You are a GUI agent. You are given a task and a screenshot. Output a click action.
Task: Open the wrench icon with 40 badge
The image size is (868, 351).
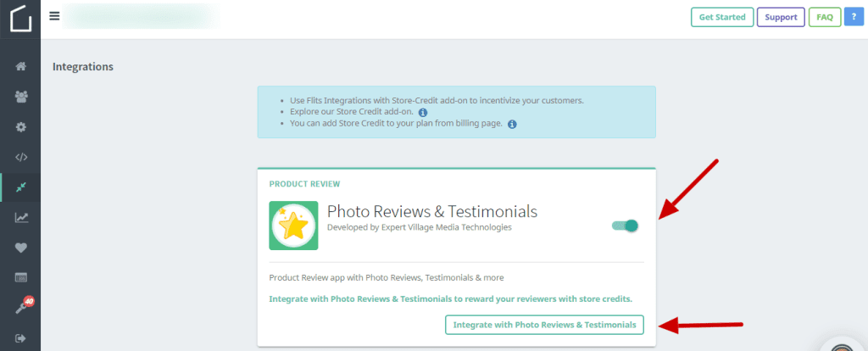point(21,308)
